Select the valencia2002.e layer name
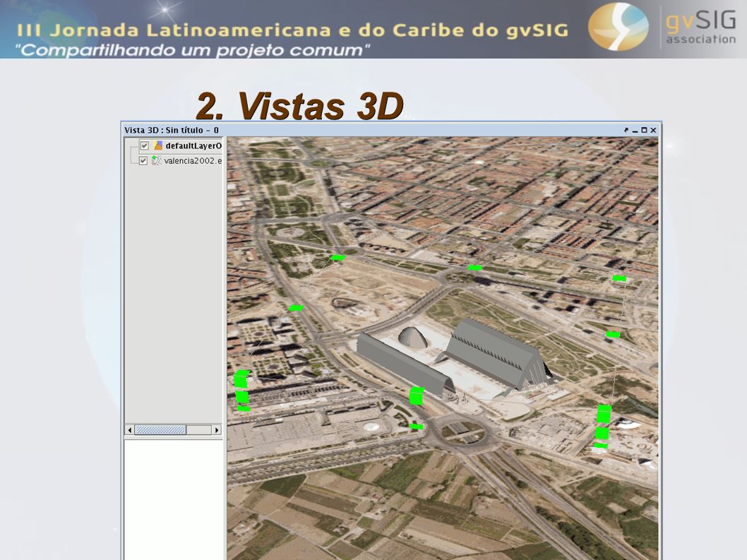747x560 pixels. [193, 160]
